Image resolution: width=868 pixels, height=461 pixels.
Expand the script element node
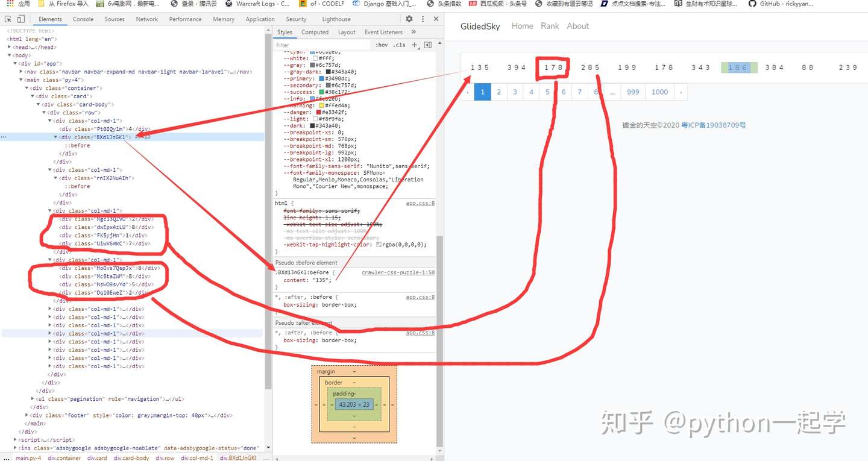(15, 440)
